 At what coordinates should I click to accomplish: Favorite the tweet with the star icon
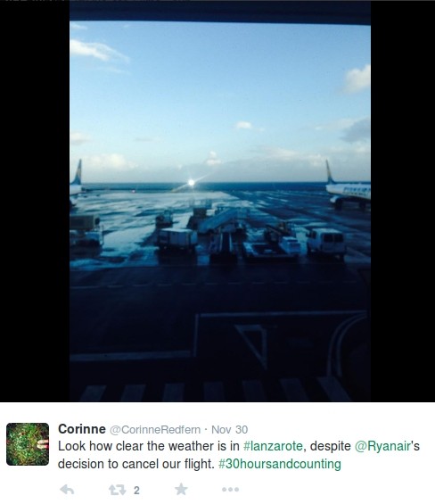pyautogui.click(x=181, y=489)
